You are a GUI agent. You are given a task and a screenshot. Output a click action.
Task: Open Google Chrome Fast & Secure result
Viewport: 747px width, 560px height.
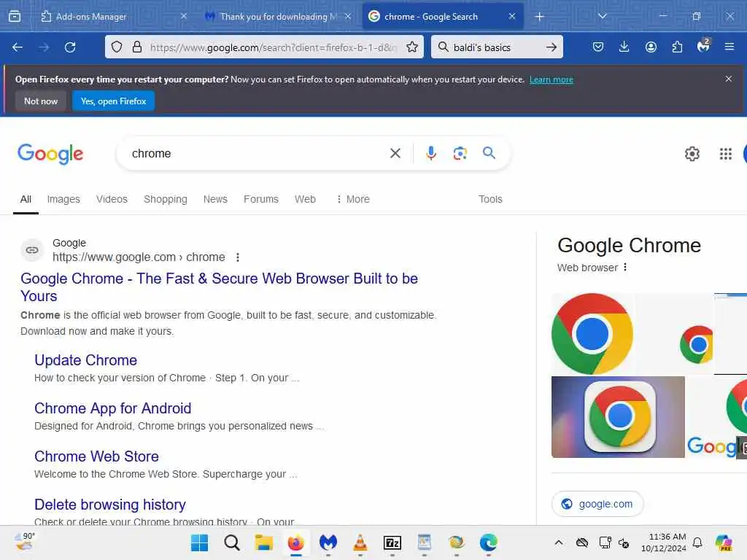[219, 287]
